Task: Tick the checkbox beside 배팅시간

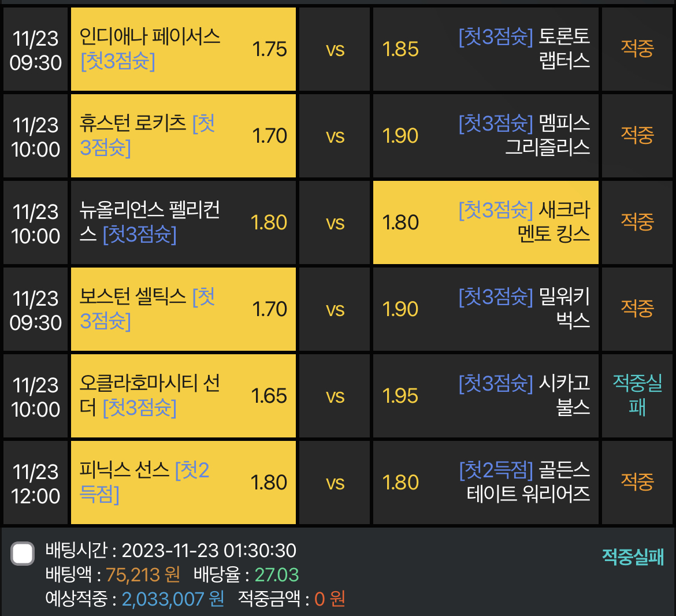Action: [23, 553]
